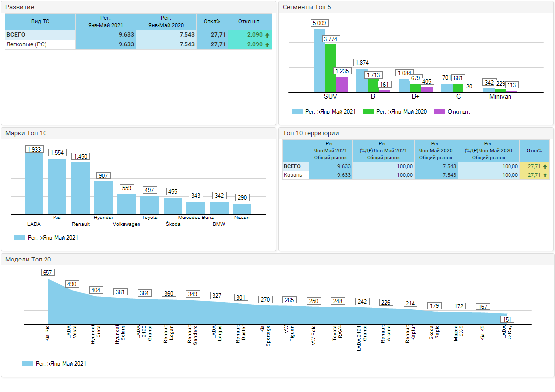This screenshot has height=392, width=555.
Task: Click up arrow in ВСЕГО row of territories table
Action: [545, 167]
